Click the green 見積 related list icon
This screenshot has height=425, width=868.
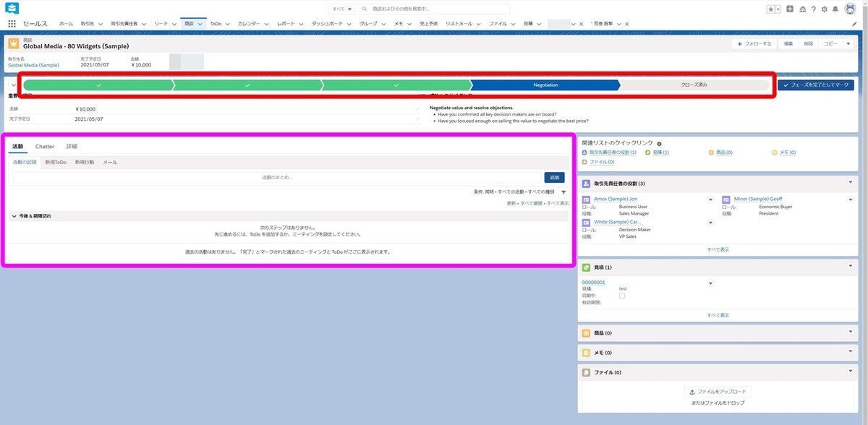(587, 267)
